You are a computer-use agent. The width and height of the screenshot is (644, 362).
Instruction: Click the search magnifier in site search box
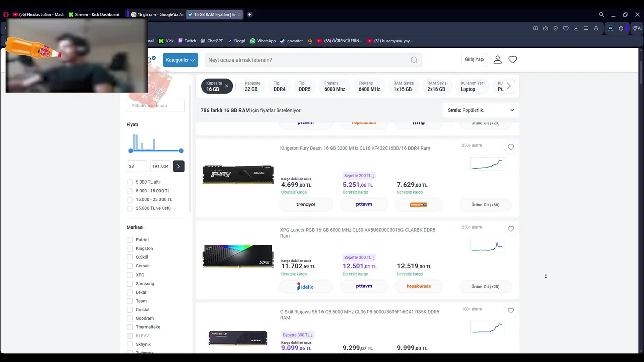click(x=414, y=60)
